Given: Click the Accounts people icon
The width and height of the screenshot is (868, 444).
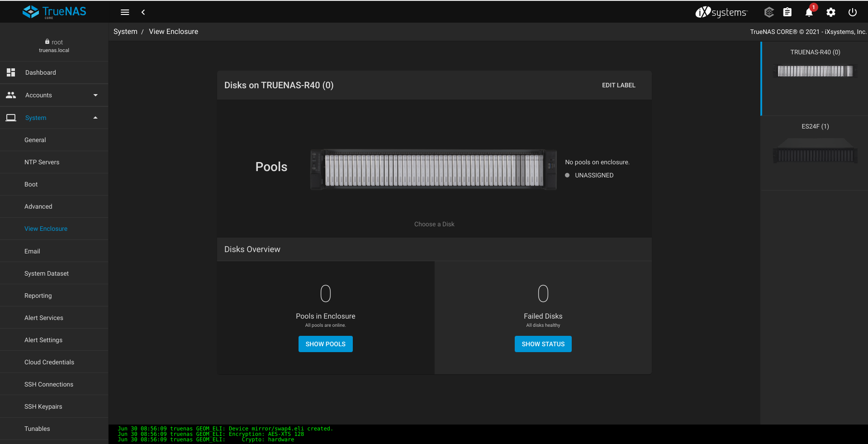Looking at the screenshot, I should 10,95.
